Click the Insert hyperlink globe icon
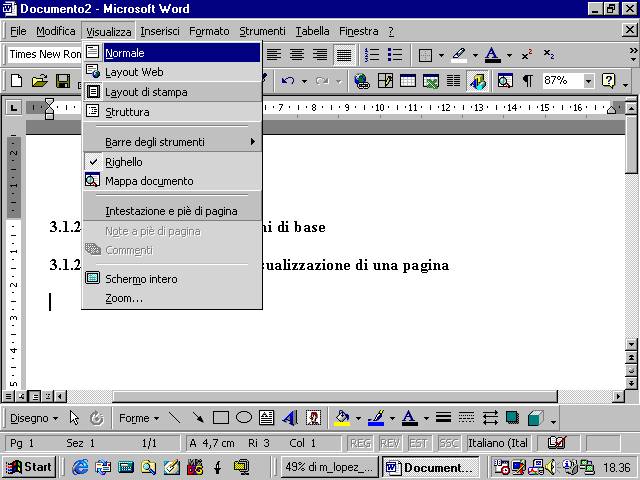The width and height of the screenshot is (640, 480). pos(362,81)
